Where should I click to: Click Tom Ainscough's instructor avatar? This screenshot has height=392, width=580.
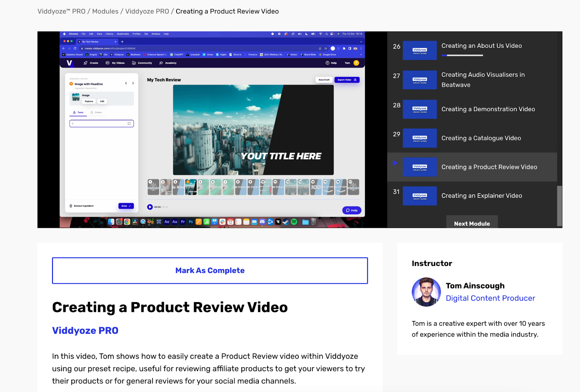tap(426, 292)
